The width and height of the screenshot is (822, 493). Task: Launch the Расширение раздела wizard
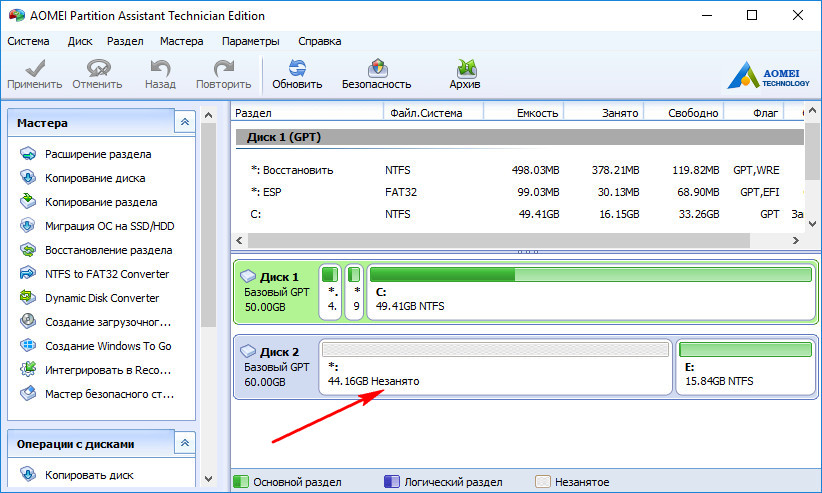[x=98, y=154]
